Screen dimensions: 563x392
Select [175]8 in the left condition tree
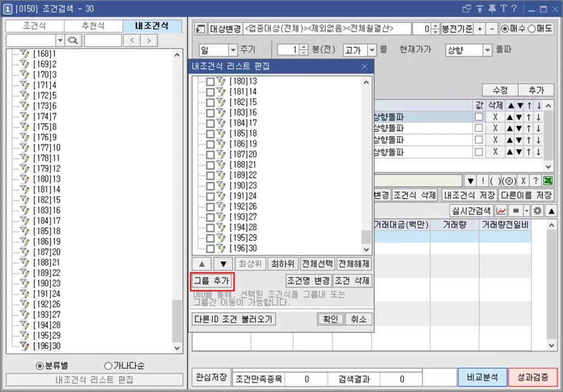45,127
